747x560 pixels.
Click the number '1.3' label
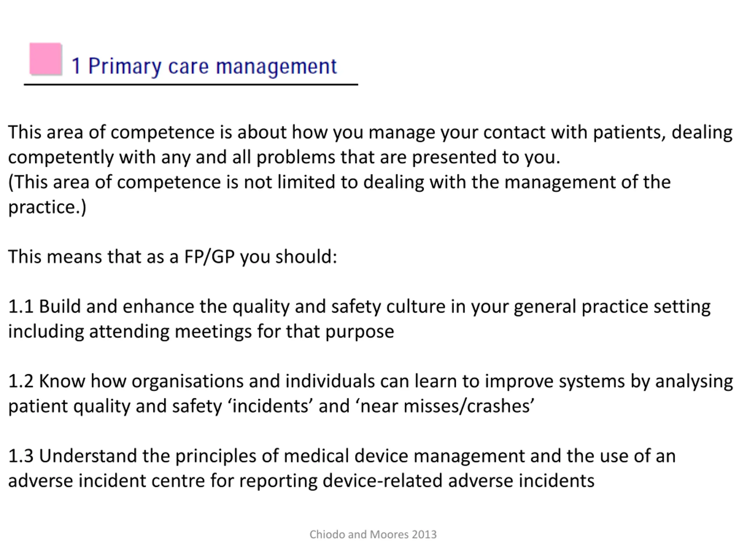click(x=21, y=456)
